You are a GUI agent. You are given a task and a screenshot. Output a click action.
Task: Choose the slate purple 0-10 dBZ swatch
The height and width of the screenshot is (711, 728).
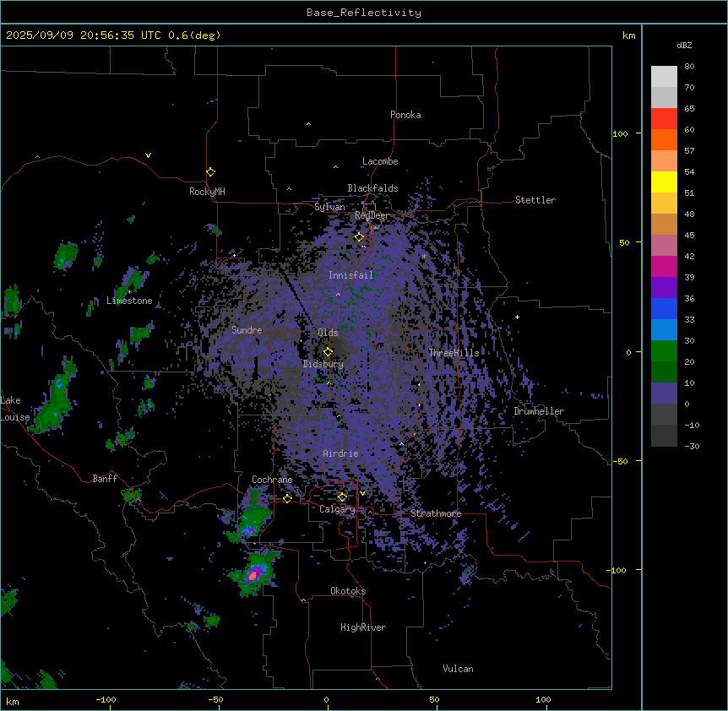tap(664, 393)
